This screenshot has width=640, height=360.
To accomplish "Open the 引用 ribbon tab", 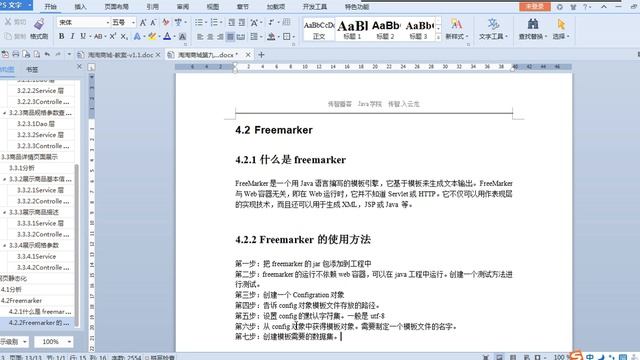I will [152, 7].
